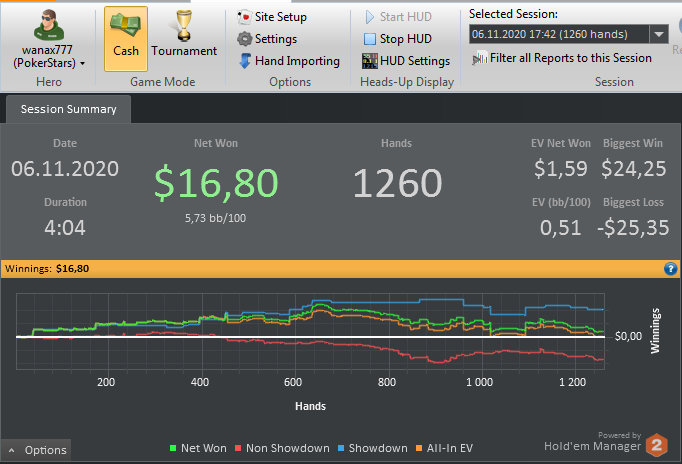Click the wanax777 hero avatar icon
The image size is (682, 464).
49,25
